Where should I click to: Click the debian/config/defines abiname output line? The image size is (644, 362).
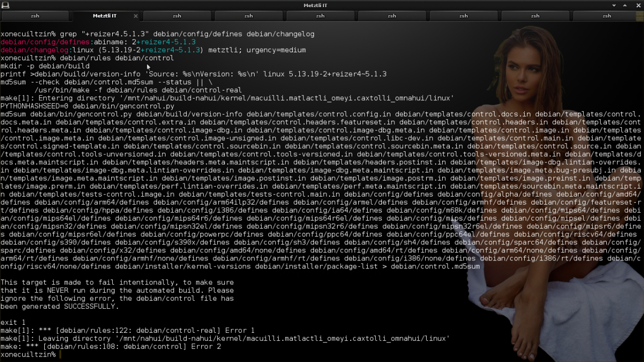pyautogui.click(x=98, y=42)
